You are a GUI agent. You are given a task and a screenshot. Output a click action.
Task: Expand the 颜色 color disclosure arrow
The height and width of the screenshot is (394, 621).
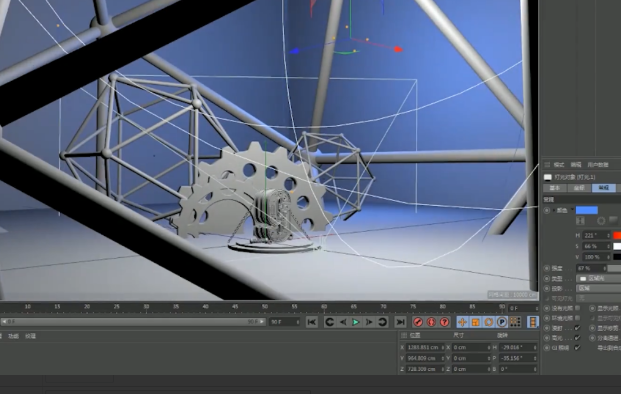pos(554,210)
